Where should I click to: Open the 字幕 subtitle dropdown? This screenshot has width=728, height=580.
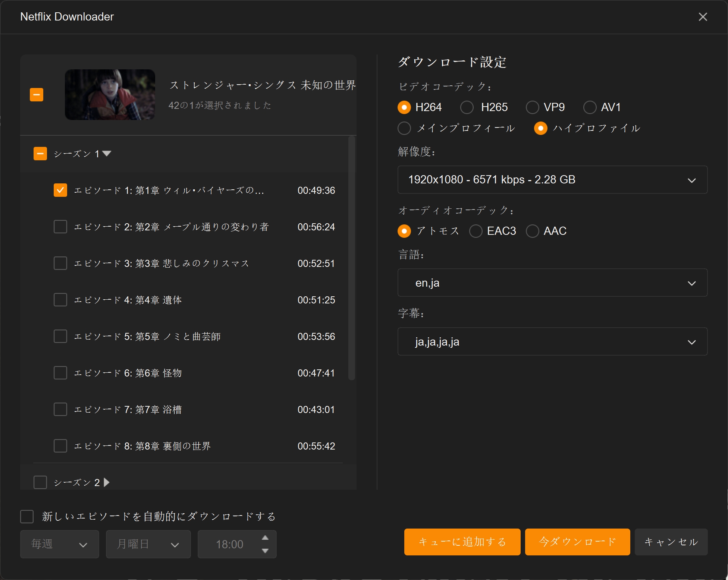pos(553,341)
